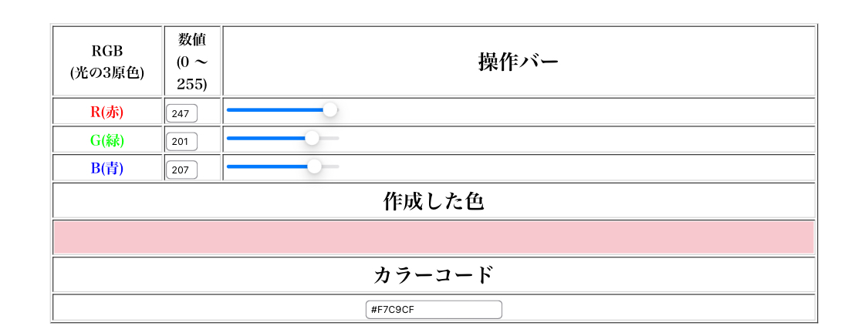
Task: Select the #F7C9CF color code field
Action: point(434,310)
